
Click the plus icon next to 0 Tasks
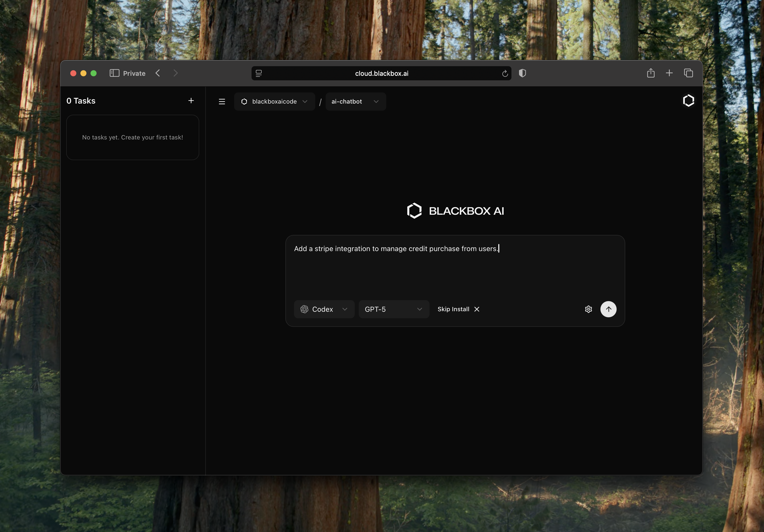click(x=191, y=101)
